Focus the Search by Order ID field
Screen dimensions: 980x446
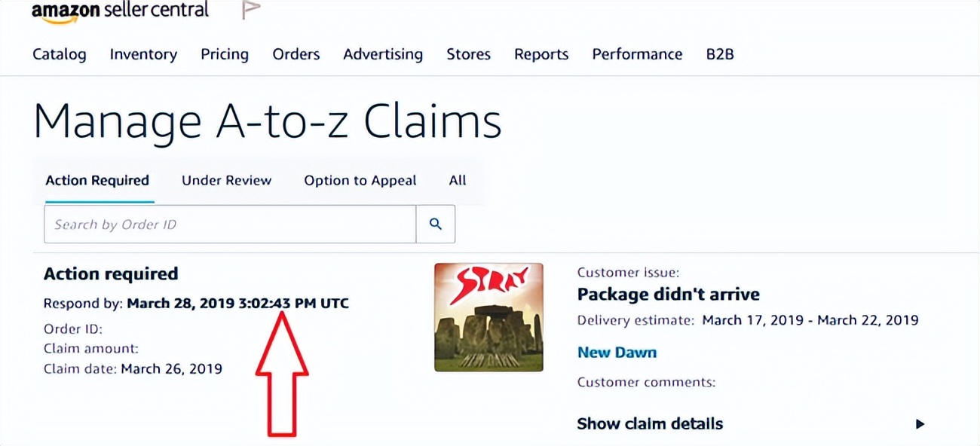coord(230,225)
